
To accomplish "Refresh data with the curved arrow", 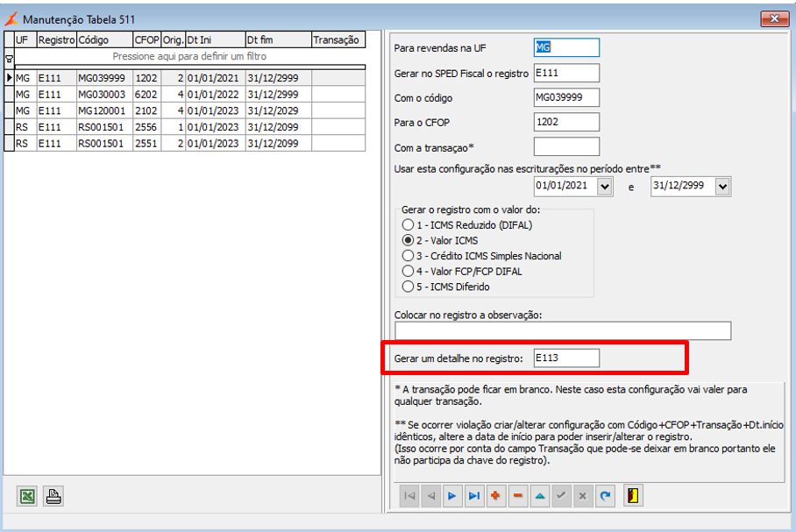I will pyautogui.click(x=605, y=496).
